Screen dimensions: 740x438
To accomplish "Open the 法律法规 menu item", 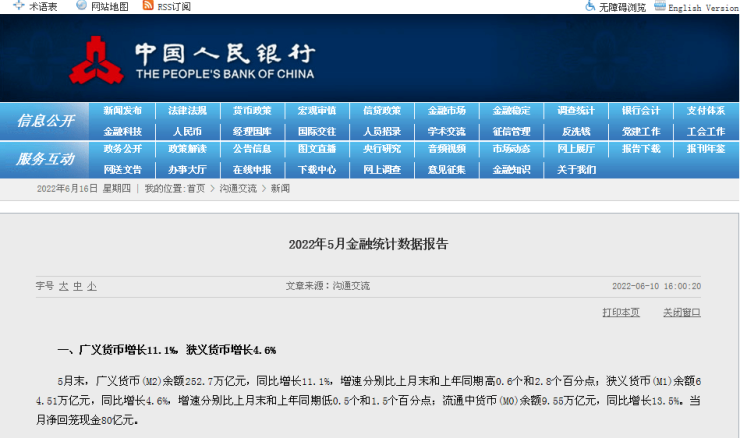I will click(x=187, y=110).
